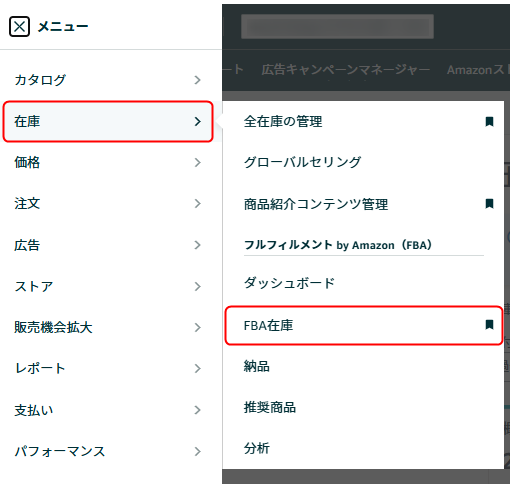Click the レポート chevron arrow
Screen dimensions: 510x484
coord(198,368)
